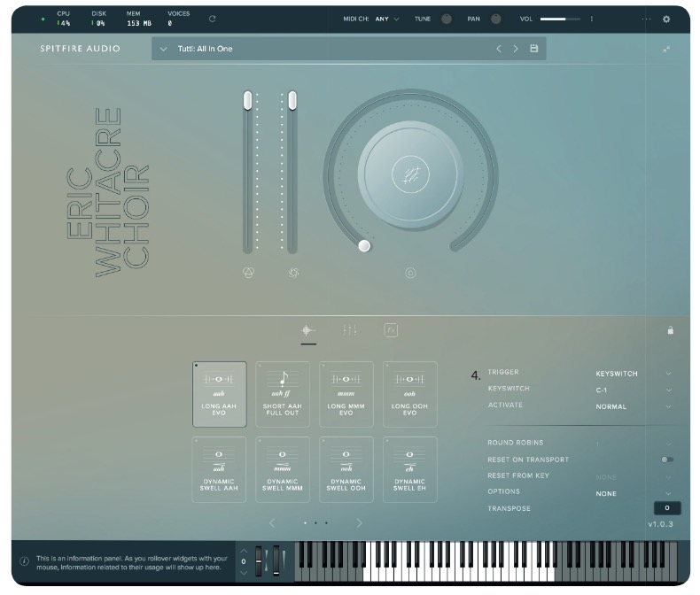Go to next articulation page arrow

(x=360, y=522)
